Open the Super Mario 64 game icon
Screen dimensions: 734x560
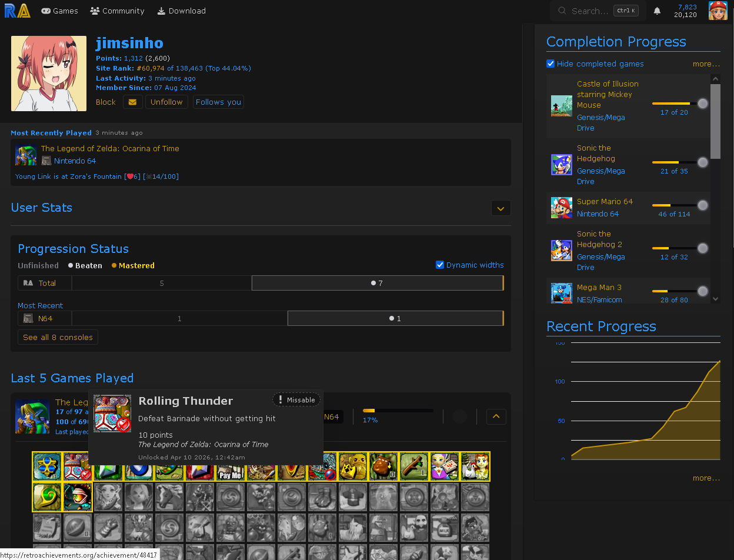pos(561,208)
